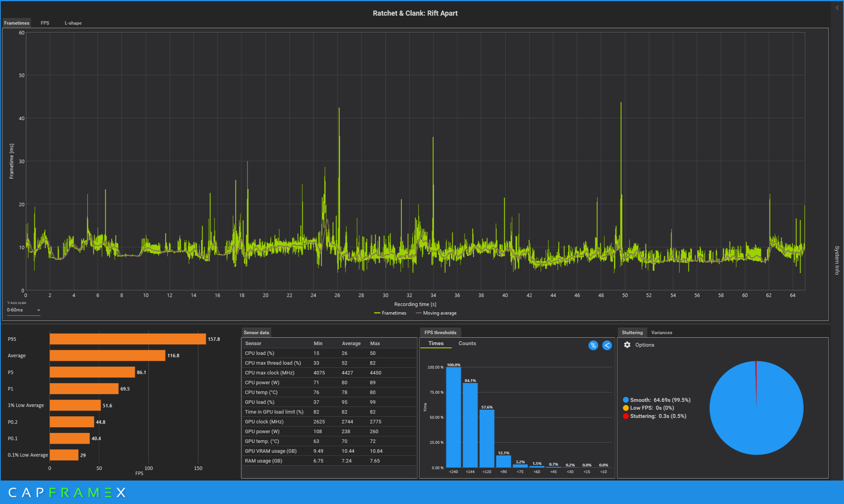Click the CapFrameX logo
The image size is (844, 504).
point(67,492)
